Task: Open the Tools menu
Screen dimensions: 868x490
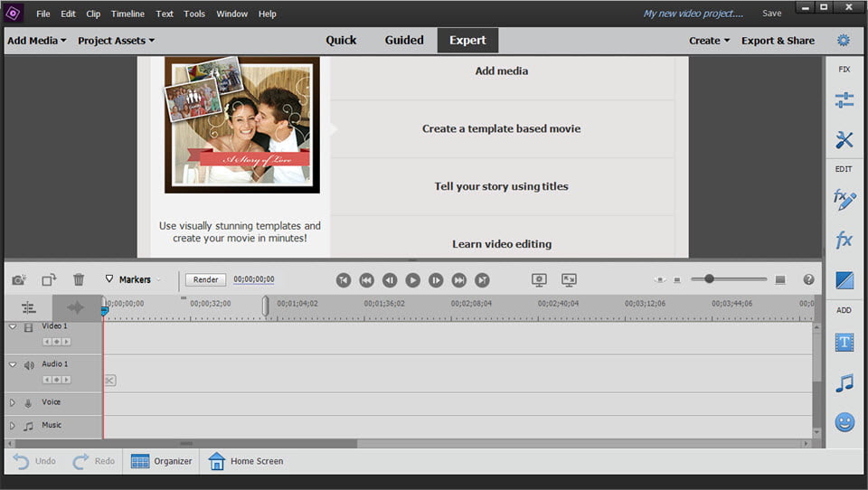Action: (194, 14)
